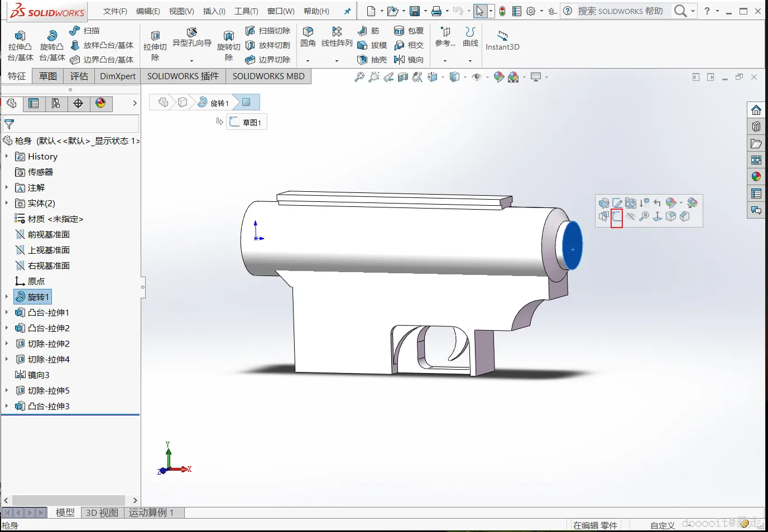Toggle the menu bar pin icon
Image resolution: width=768 pixels, height=532 pixels.
[347, 11]
